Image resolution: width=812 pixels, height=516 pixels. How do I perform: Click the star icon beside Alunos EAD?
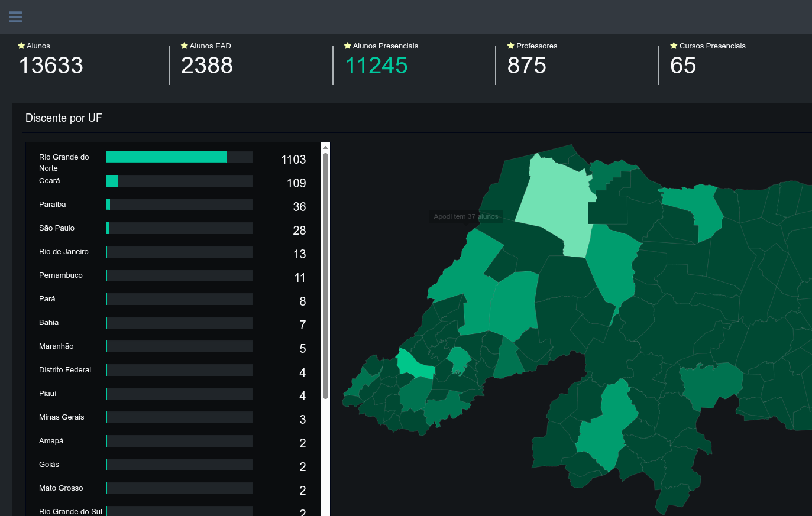184,45
